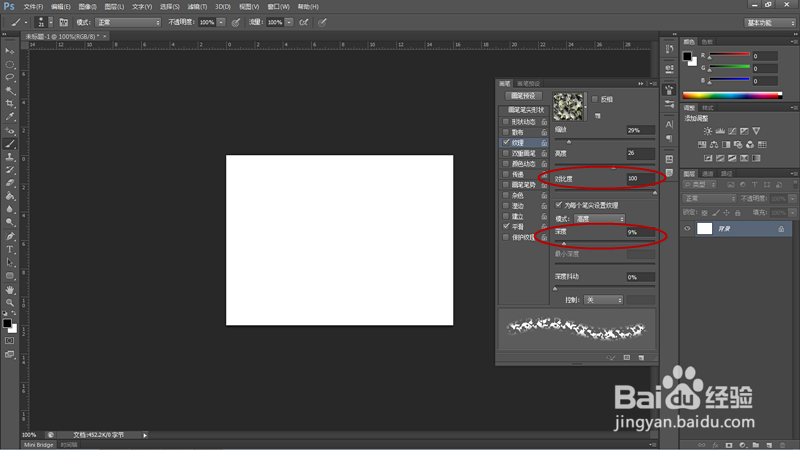Select the Eraser tool
Screen dimensions: 800x450
coord(10,183)
